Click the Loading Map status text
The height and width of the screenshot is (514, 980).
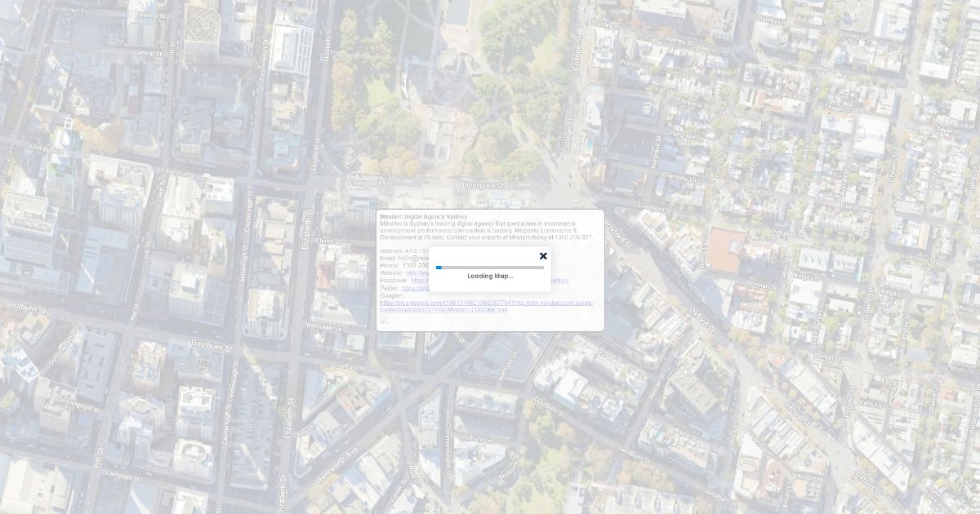pyautogui.click(x=490, y=276)
